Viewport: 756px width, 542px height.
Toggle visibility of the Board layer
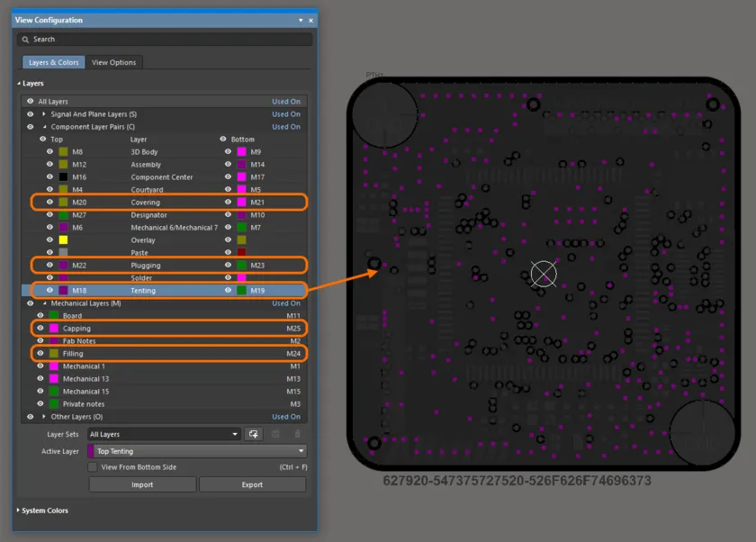click(39, 316)
